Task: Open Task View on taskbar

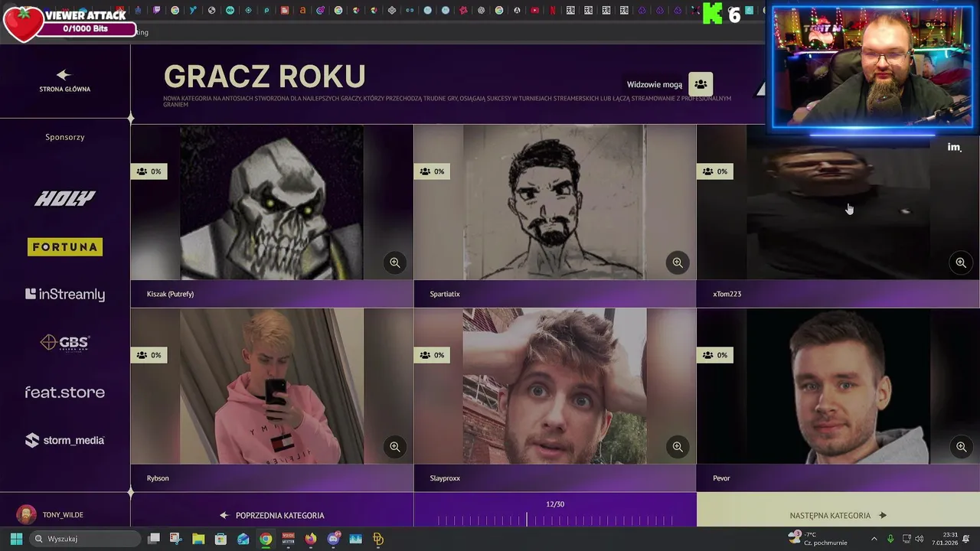Action: (154, 539)
